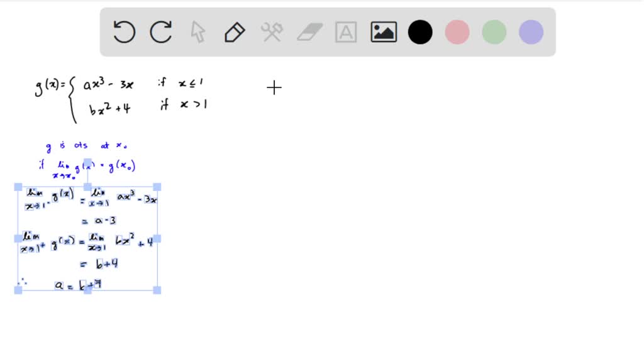Pick the black drawing color

point(420,31)
